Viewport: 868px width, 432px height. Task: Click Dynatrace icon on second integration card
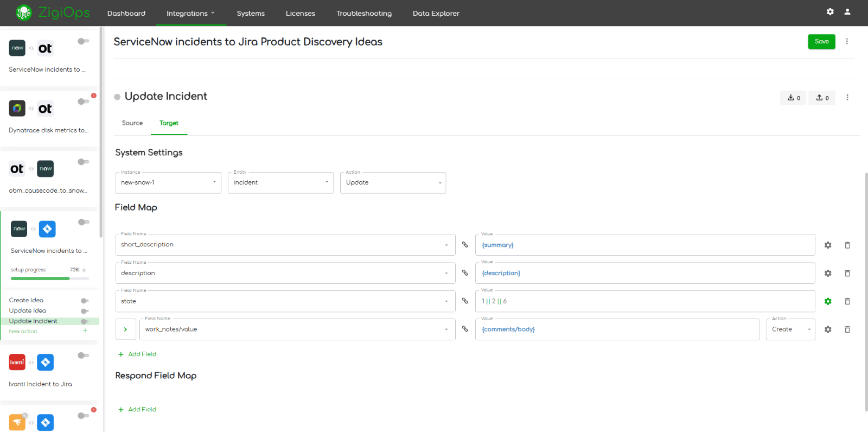17,109
